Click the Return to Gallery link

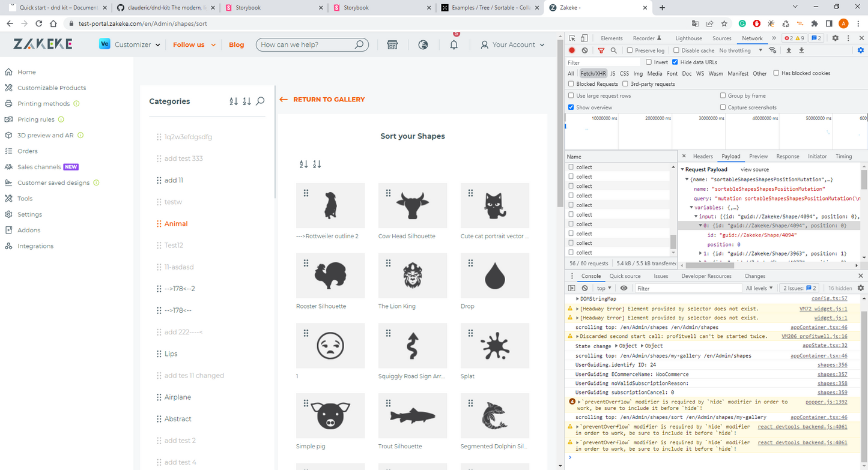click(323, 100)
